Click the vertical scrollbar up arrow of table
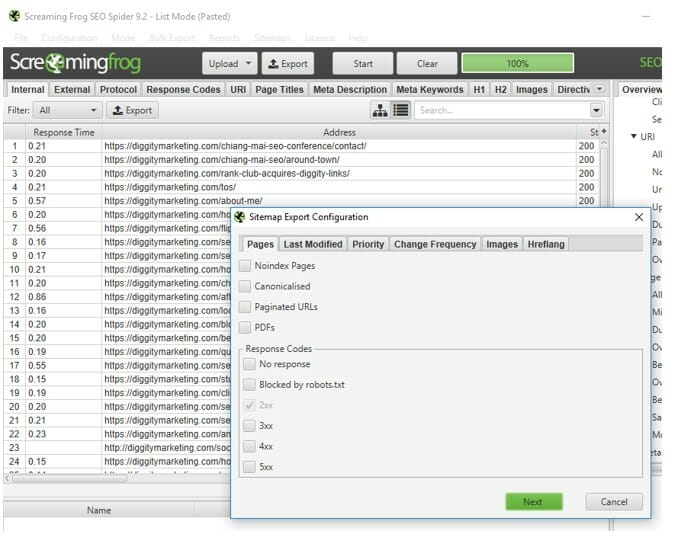This screenshot has height=537, width=674. pos(604,143)
